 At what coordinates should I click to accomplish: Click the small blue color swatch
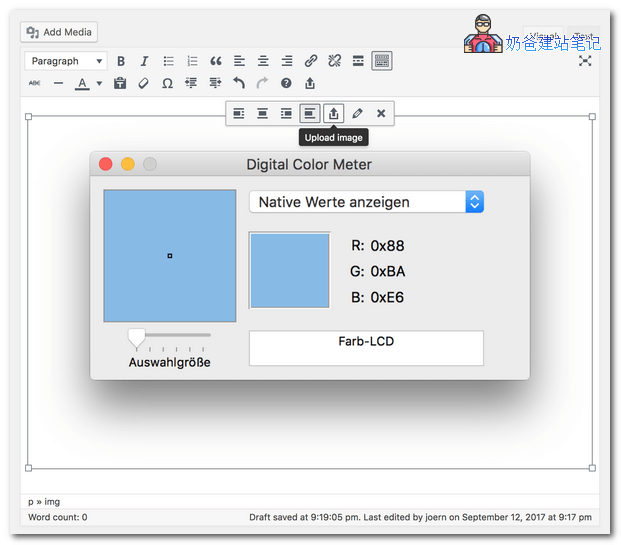pyautogui.click(x=289, y=270)
